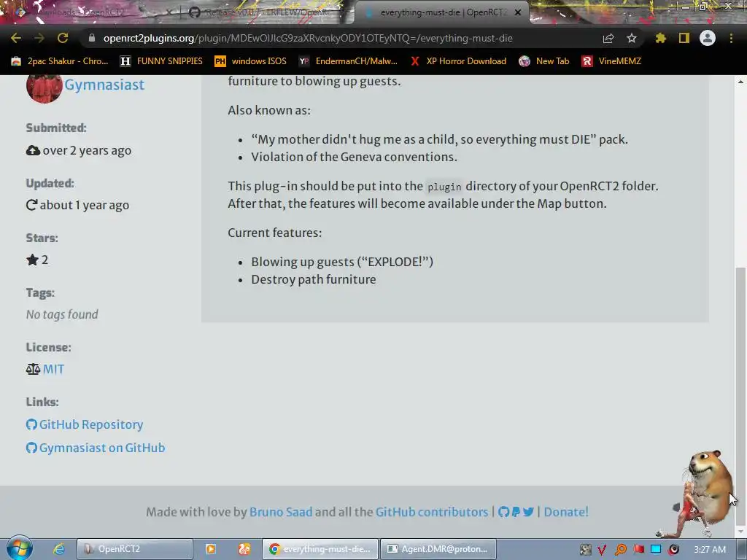Click red V tray icon

(603, 550)
